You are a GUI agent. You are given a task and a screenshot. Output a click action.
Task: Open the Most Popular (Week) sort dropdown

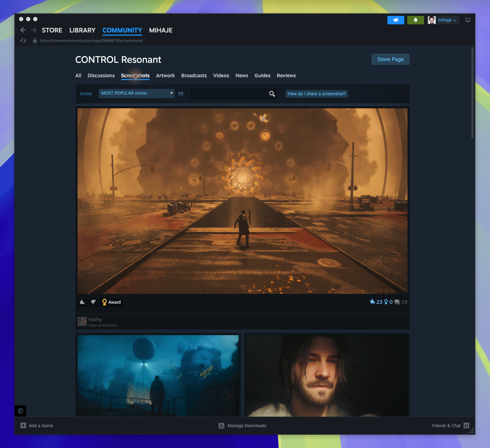tap(136, 93)
